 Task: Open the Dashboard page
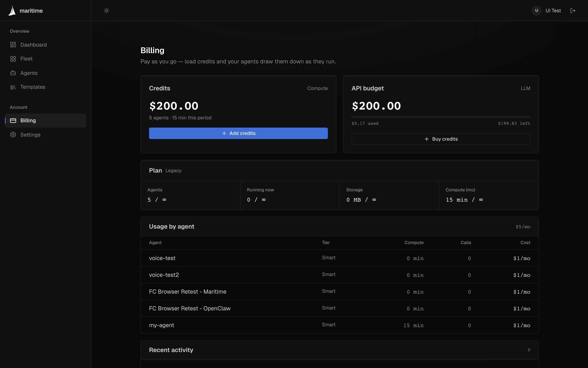coord(46,45)
